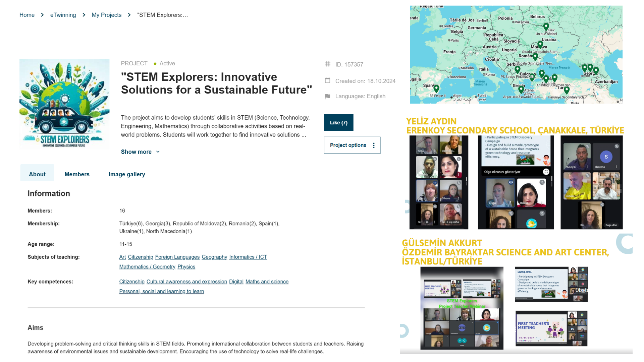
Task: Open the Project options dropdown
Action: click(352, 145)
